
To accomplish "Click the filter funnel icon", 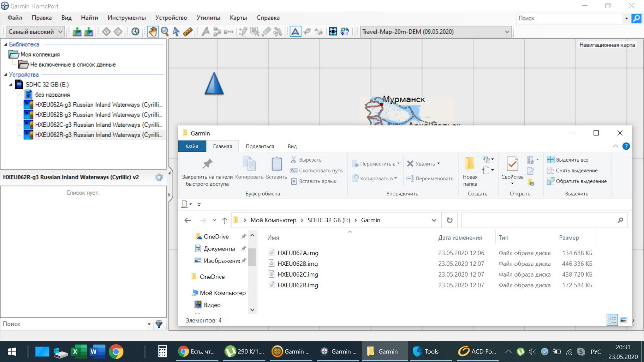I will click(159, 324).
